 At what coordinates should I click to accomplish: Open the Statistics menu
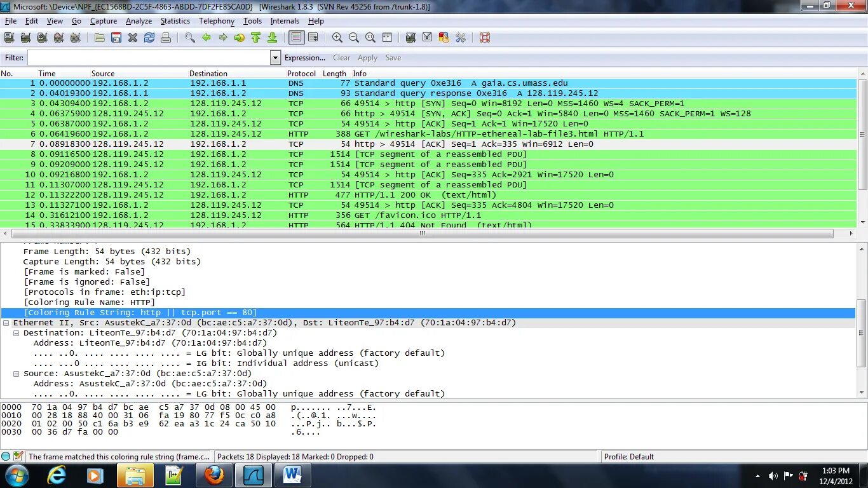coord(175,21)
